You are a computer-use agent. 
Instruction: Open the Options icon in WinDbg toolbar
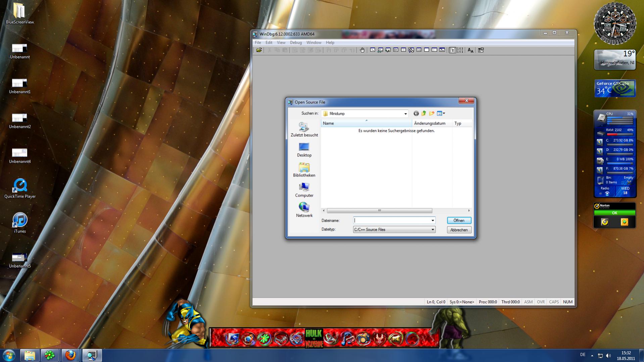[481, 50]
